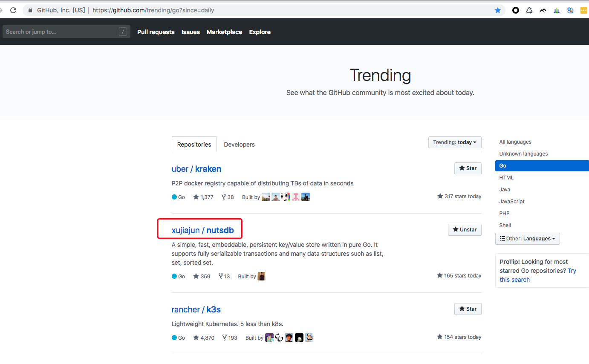Click the blue bookmark star in address bar
This screenshot has height=364, width=589.
pyautogui.click(x=498, y=10)
